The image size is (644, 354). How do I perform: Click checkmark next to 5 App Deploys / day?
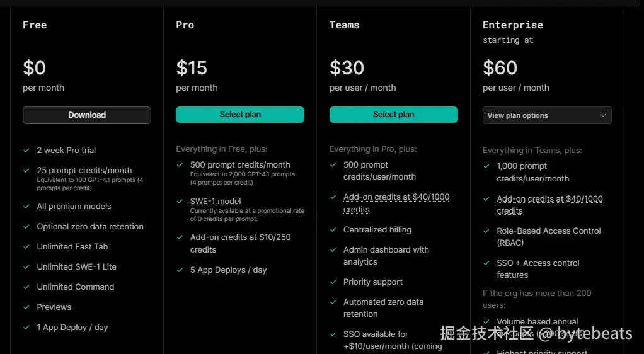[x=180, y=270]
